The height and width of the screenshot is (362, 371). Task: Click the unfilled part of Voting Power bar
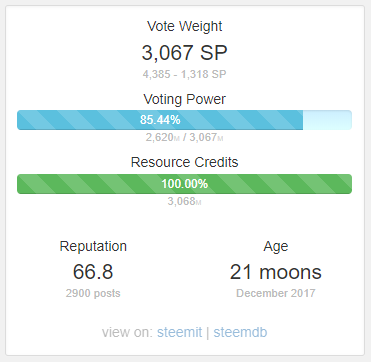coord(327,120)
